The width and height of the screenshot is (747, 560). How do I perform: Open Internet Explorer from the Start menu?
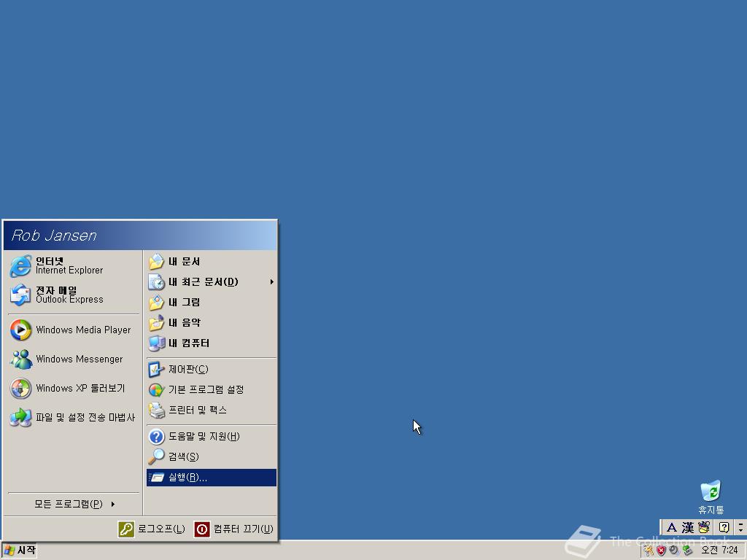click(x=74, y=265)
